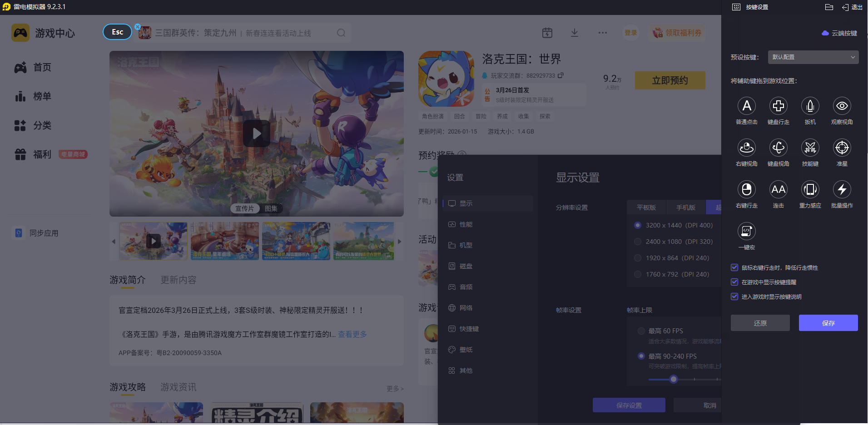The image size is (868, 425).
Task: Click 保存设置 in settings dialog
Action: tap(629, 405)
